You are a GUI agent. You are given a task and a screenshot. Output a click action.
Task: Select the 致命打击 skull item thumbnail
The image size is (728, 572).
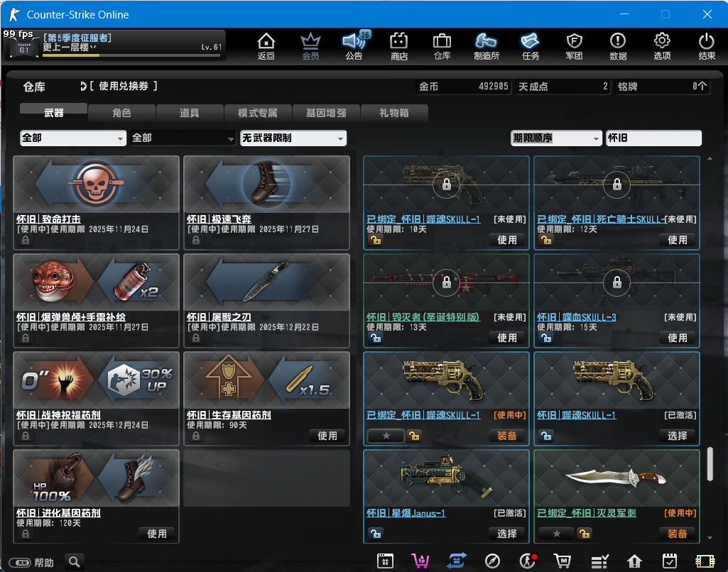[97, 185]
